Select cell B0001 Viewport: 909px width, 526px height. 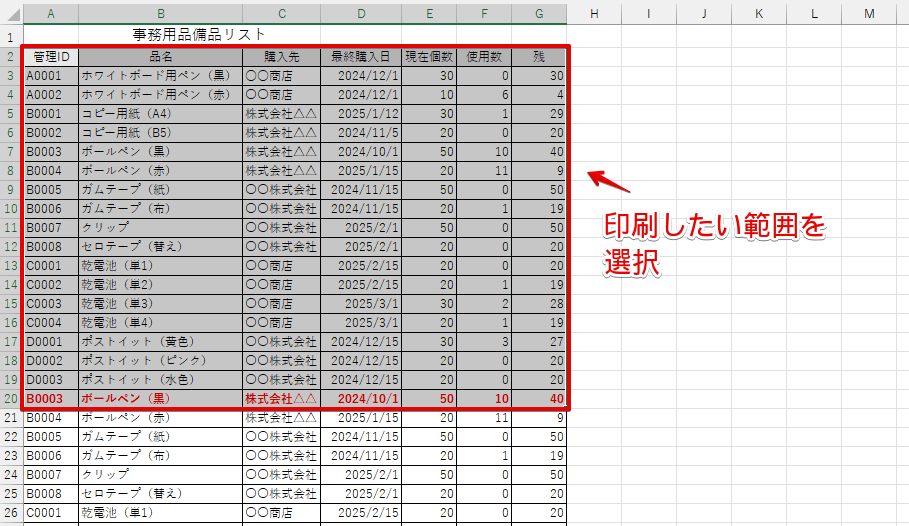click(x=51, y=114)
